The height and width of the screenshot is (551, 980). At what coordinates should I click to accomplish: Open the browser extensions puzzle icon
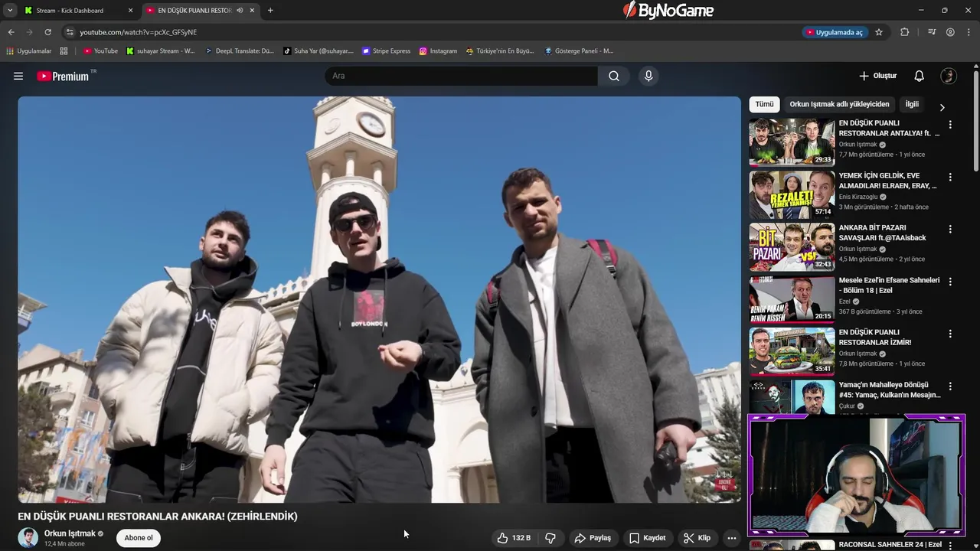[x=904, y=32]
